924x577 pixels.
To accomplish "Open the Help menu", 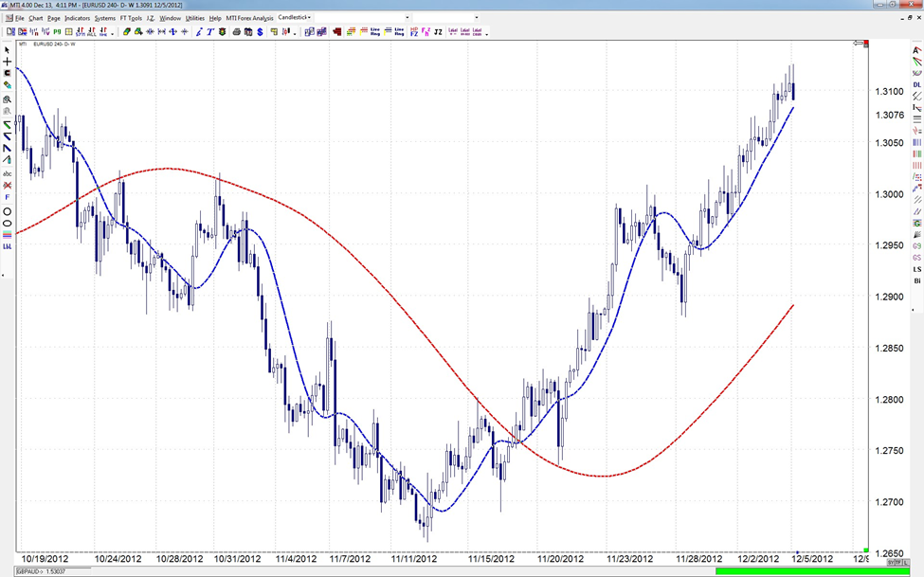I will click(215, 18).
